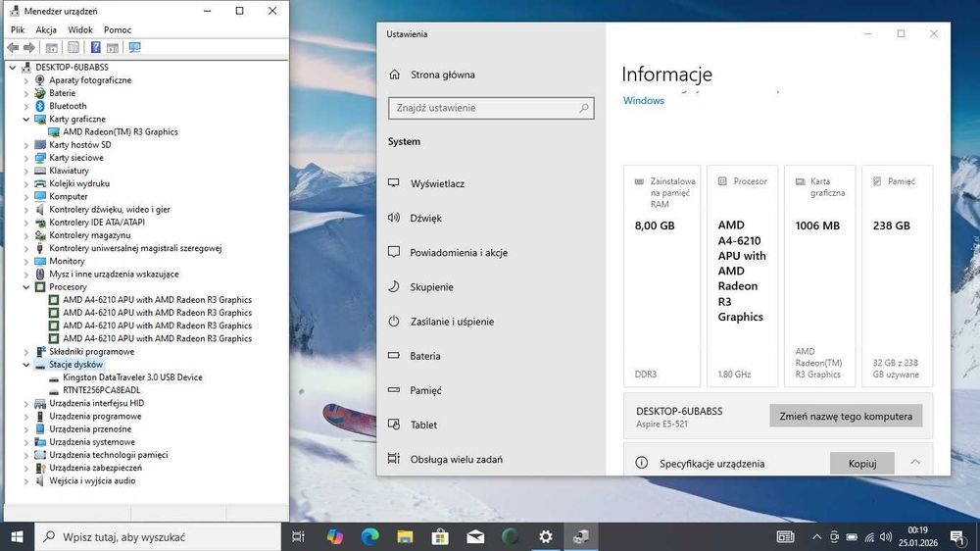This screenshot has height=551, width=980.
Task: Click the Pamięć 238 GB storage card
Action: pos(898,276)
